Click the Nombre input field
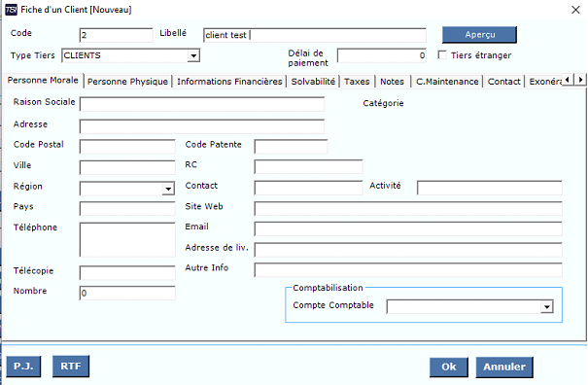Viewport: 588px width, 385px height. (127, 293)
